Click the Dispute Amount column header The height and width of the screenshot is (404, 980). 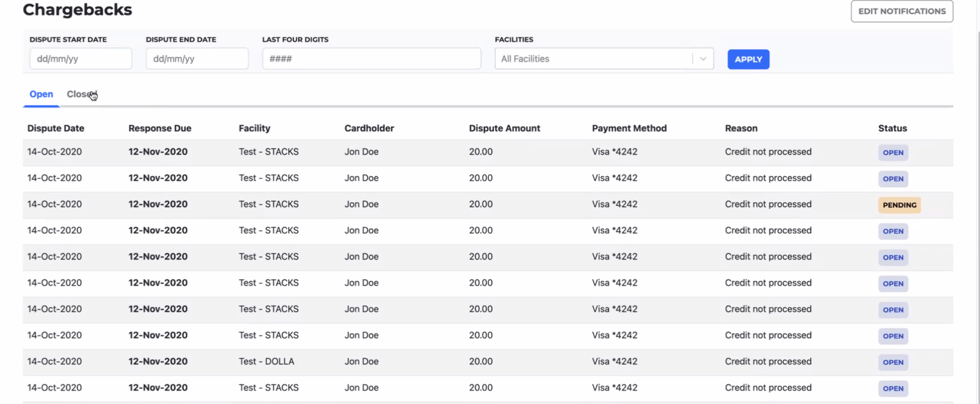click(x=504, y=128)
